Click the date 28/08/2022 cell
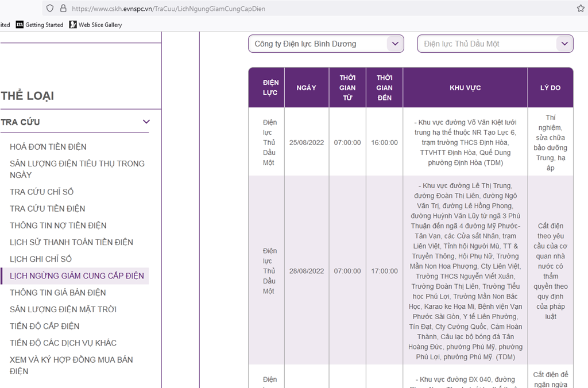The width and height of the screenshot is (588, 388). (307, 271)
